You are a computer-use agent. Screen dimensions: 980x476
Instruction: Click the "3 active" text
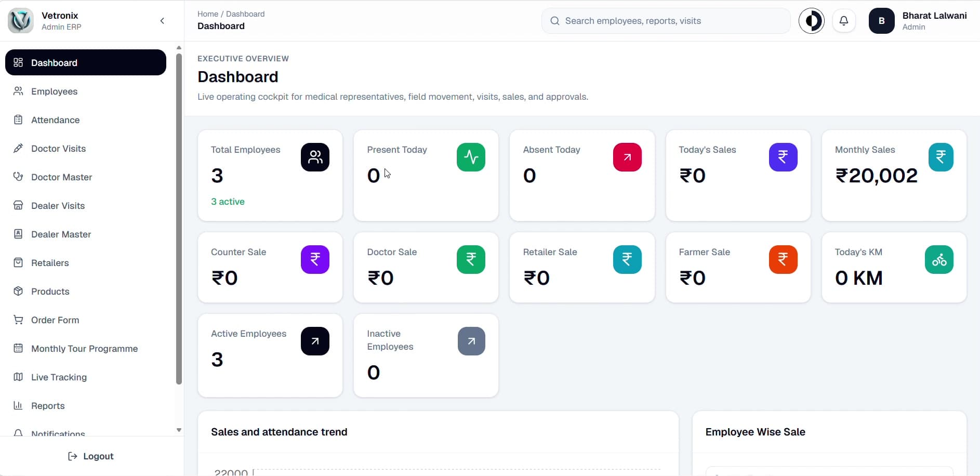228,202
